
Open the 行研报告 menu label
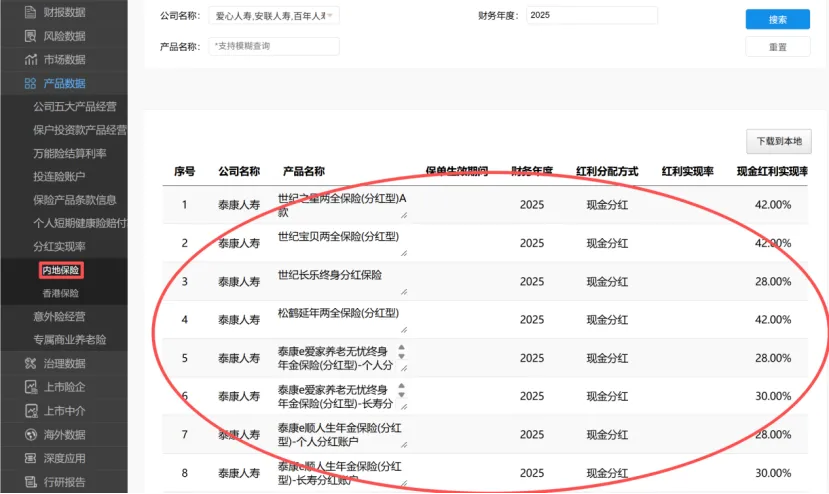[64, 482]
